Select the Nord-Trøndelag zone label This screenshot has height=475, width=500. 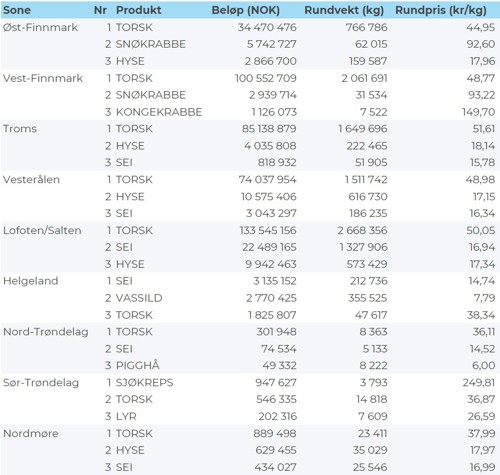pyautogui.click(x=46, y=332)
